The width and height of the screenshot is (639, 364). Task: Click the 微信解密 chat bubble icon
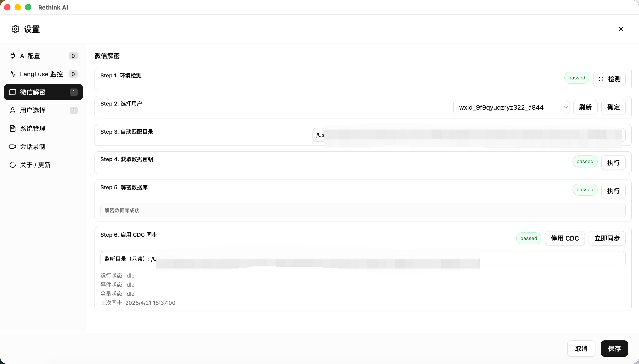pos(12,92)
